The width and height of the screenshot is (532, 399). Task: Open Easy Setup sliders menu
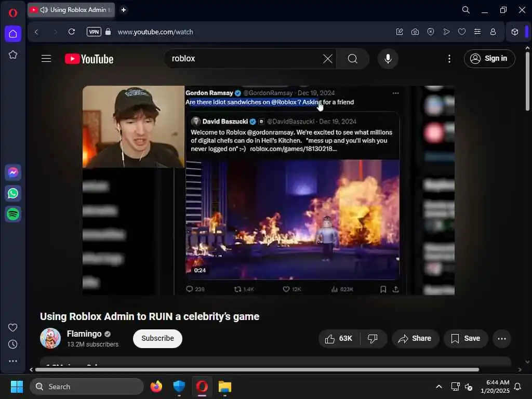pyautogui.click(x=477, y=32)
